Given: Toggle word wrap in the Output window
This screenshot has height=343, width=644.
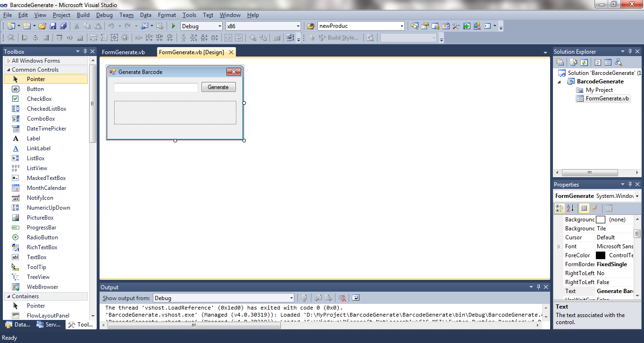Looking at the screenshot, I should click(x=356, y=298).
